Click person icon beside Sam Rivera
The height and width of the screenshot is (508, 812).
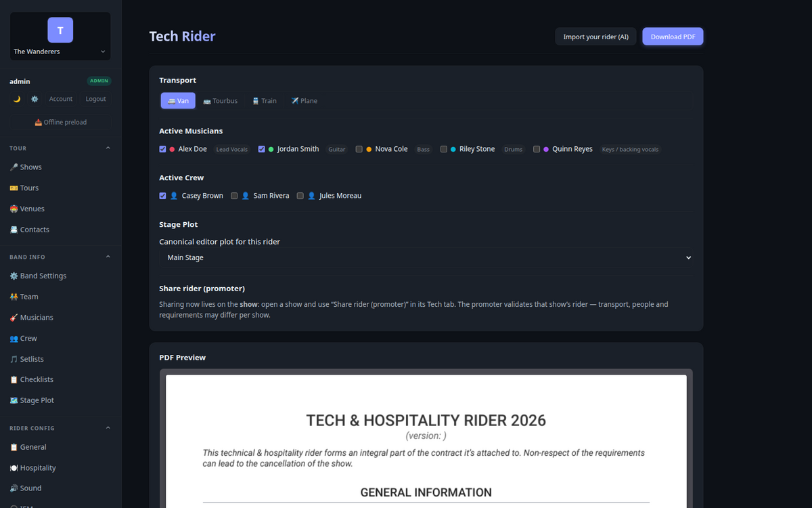pyautogui.click(x=246, y=196)
